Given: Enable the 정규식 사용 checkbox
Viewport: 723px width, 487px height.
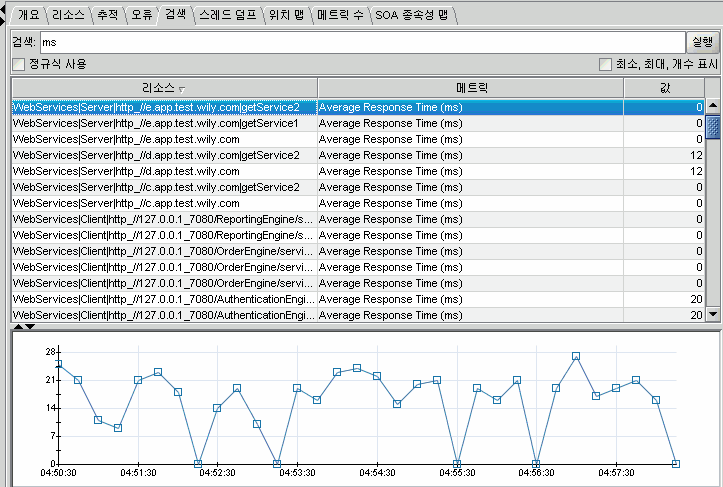Looking at the screenshot, I should point(18,64).
